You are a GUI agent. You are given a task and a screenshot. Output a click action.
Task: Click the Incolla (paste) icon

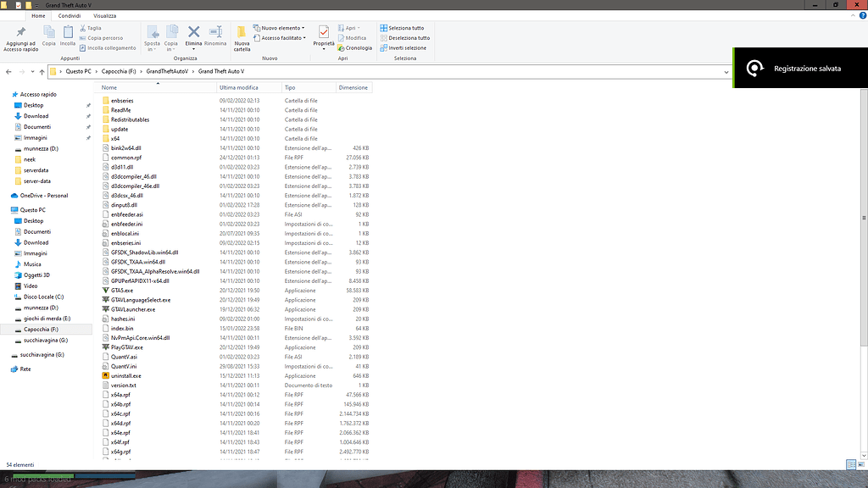click(67, 32)
